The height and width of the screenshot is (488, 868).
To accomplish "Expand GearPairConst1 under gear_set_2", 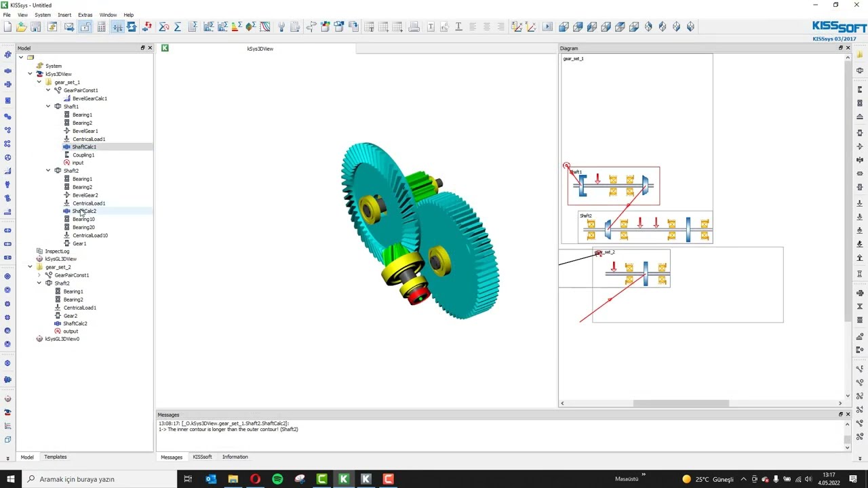I will pyautogui.click(x=39, y=275).
